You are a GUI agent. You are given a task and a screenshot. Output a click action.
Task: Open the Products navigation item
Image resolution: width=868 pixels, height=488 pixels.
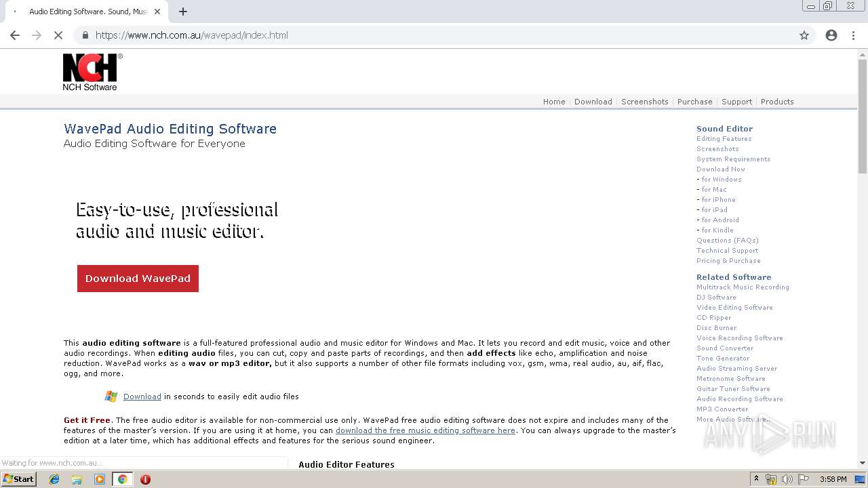[777, 102]
